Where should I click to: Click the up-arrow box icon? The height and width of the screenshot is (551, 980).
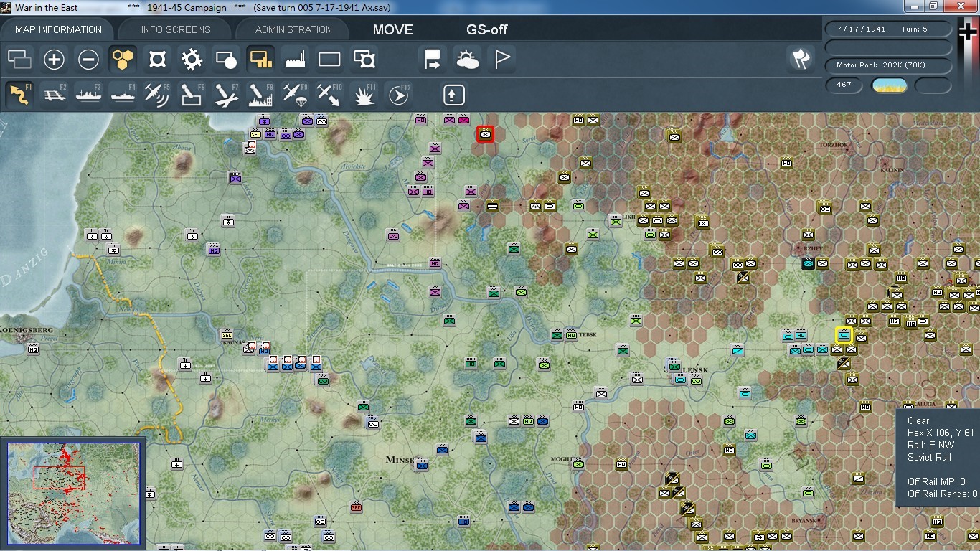click(453, 95)
